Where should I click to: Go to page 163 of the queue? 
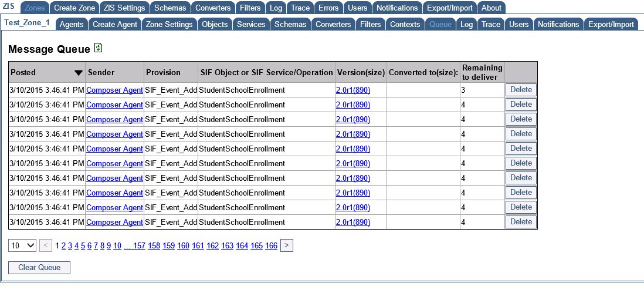(x=227, y=246)
